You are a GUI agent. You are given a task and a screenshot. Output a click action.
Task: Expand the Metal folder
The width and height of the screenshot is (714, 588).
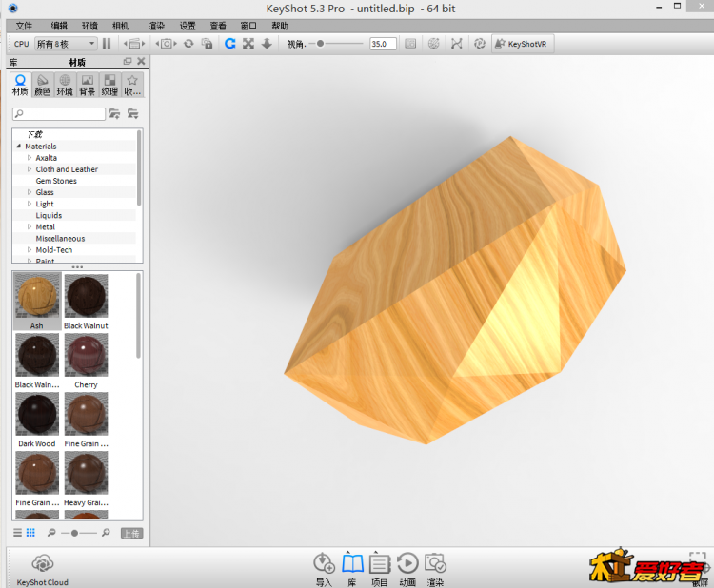[x=30, y=226]
